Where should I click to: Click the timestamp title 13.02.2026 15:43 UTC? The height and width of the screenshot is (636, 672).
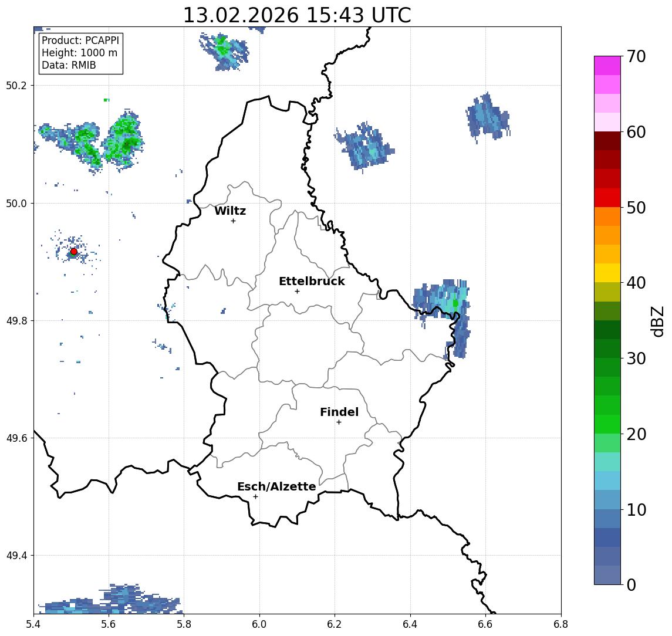click(297, 15)
